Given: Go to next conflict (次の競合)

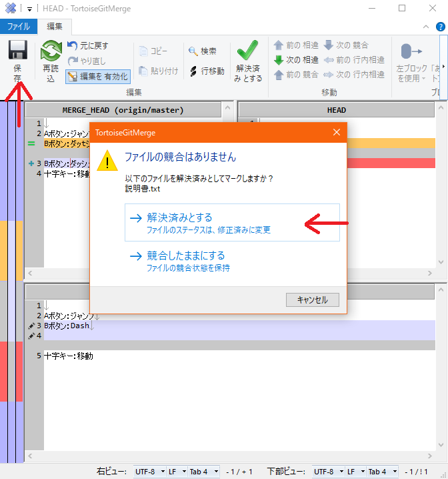Looking at the screenshot, I should pyautogui.click(x=346, y=45).
